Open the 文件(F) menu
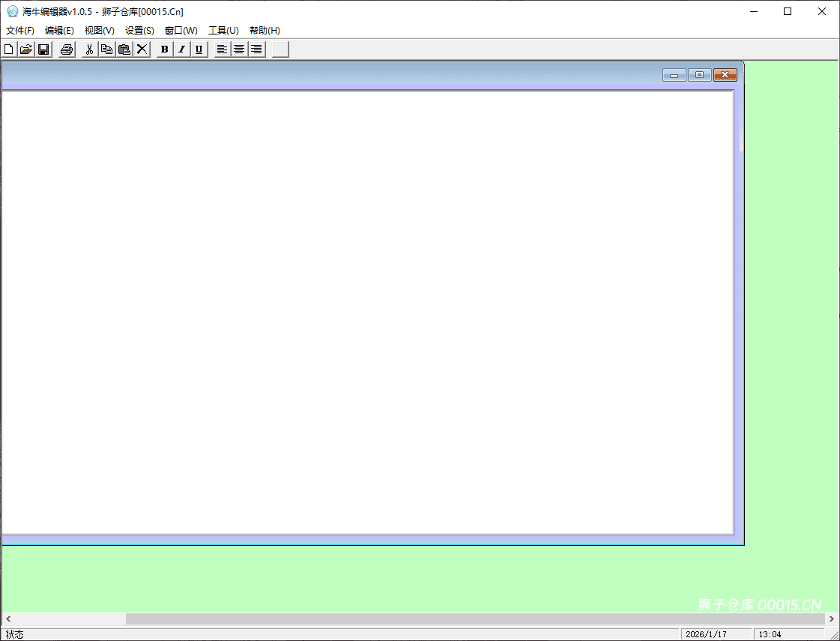Image resolution: width=840 pixels, height=641 pixels. [20, 31]
